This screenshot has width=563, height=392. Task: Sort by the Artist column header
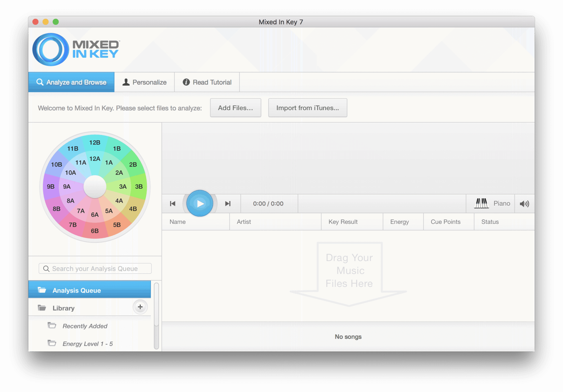tap(275, 222)
